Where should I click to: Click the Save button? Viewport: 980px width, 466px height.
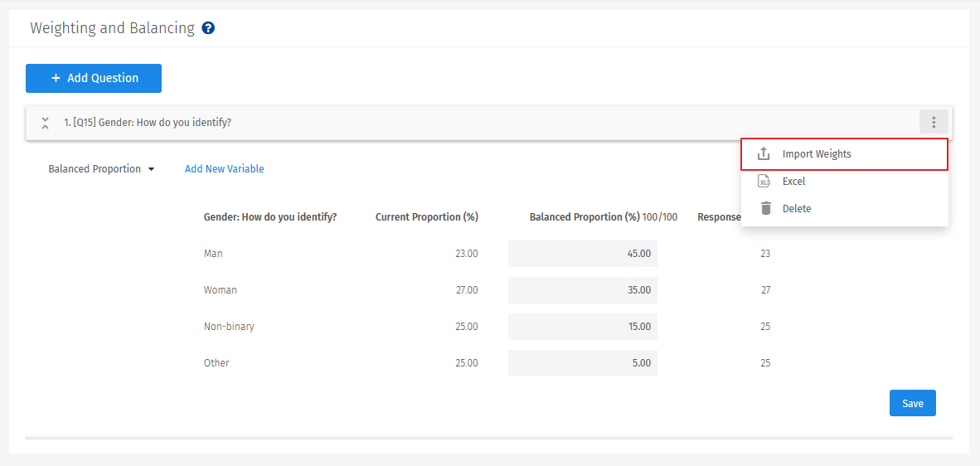point(912,403)
